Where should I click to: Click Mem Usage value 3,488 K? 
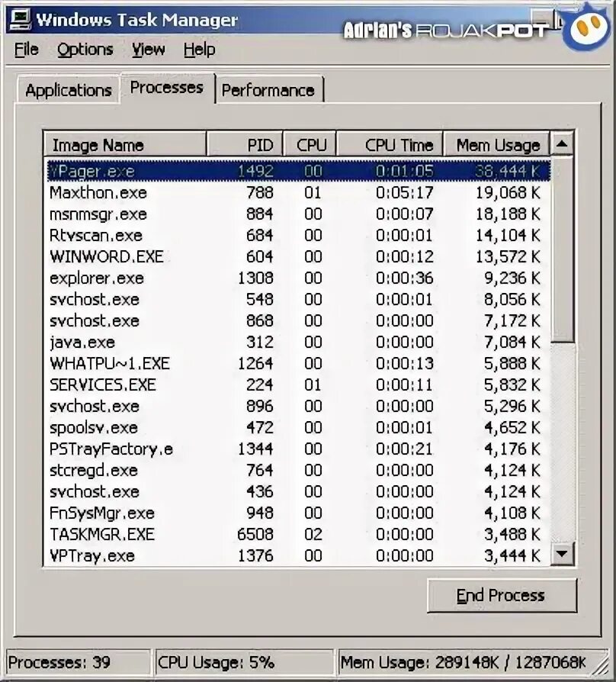coord(512,534)
